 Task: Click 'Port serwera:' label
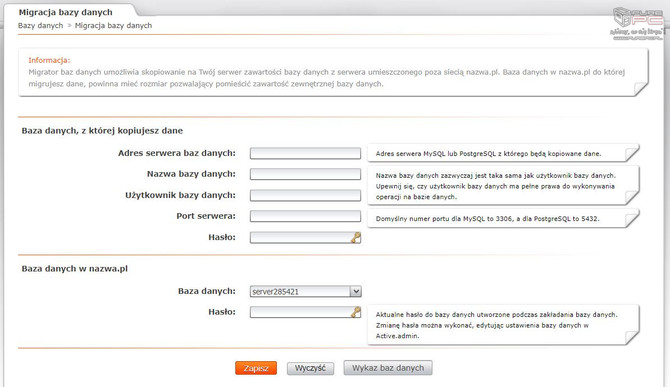pos(206,216)
